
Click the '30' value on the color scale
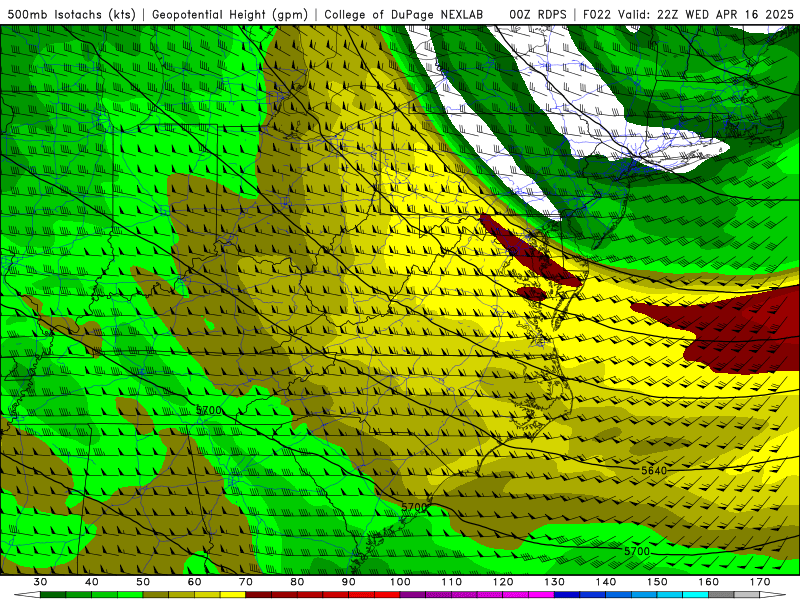(40, 582)
